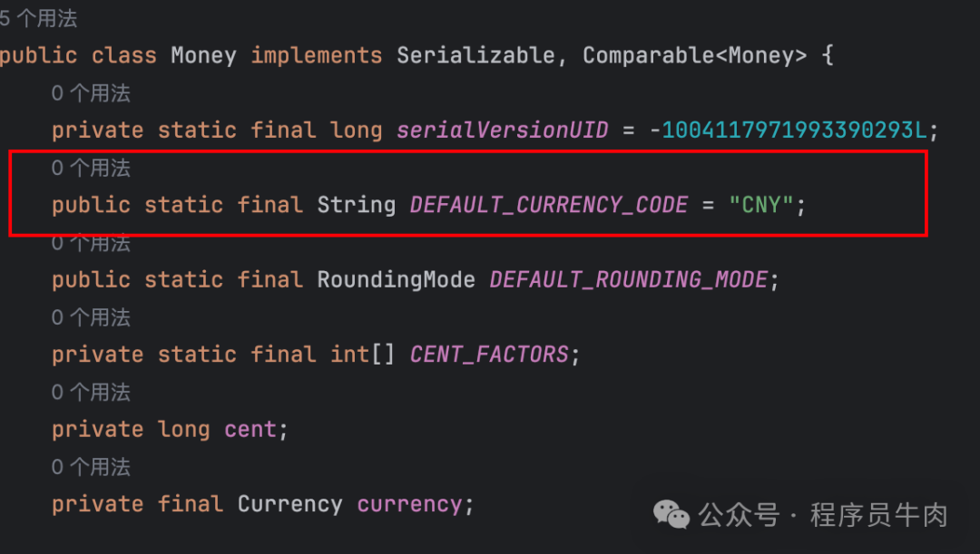Viewport: 980px width, 554px height.
Task: Click the serialVersionUID field name
Action: pos(502,131)
